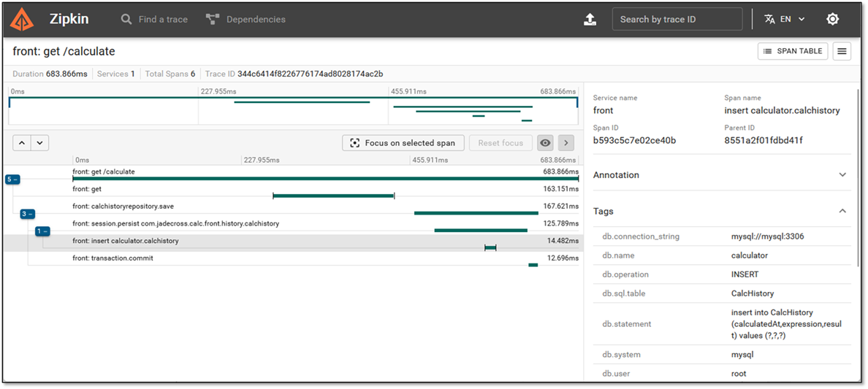The image size is (868, 389).
Task: Click Focus on selected span button
Action: 403,143
